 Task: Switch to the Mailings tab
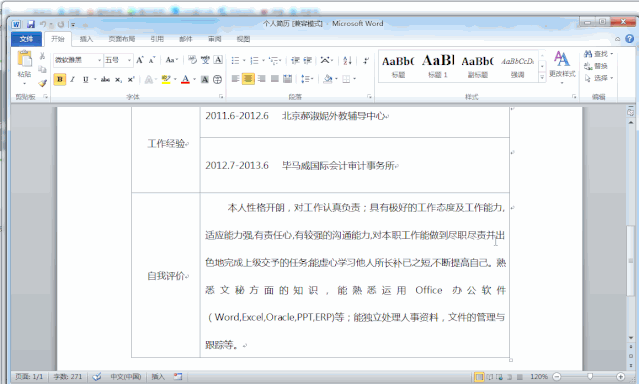click(185, 39)
